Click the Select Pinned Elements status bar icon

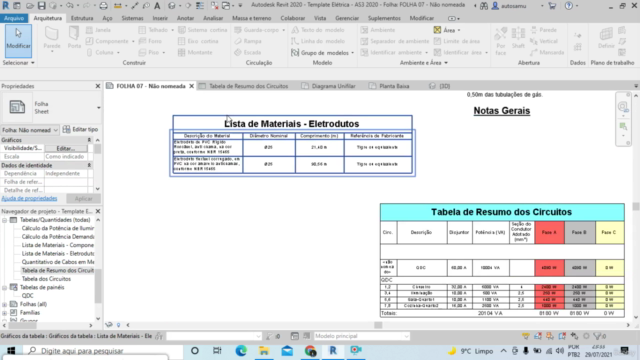[550, 336]
